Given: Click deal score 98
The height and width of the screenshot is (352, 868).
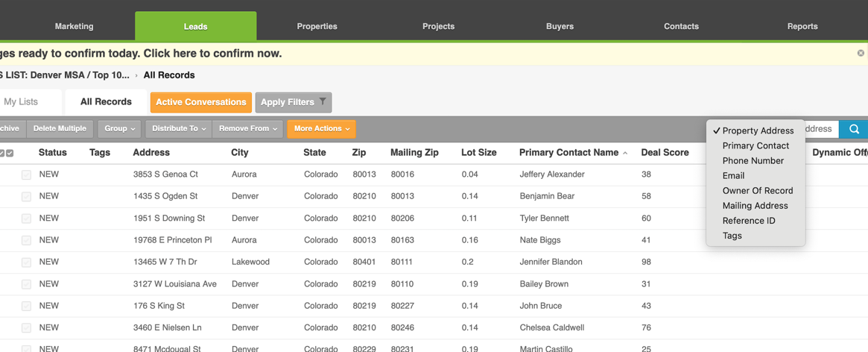Looking at the screenshot, I should click(646, 262).
